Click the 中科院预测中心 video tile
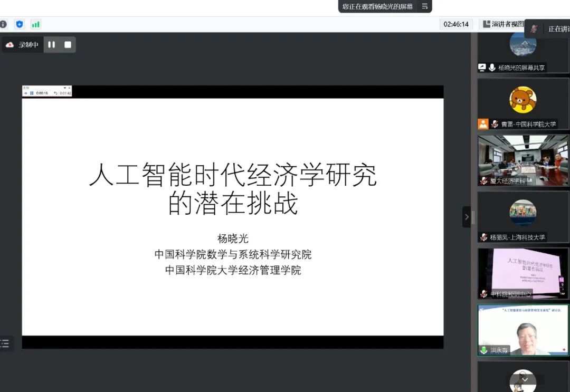The width and height of the screenshot is (570, 392). [523, 273]
